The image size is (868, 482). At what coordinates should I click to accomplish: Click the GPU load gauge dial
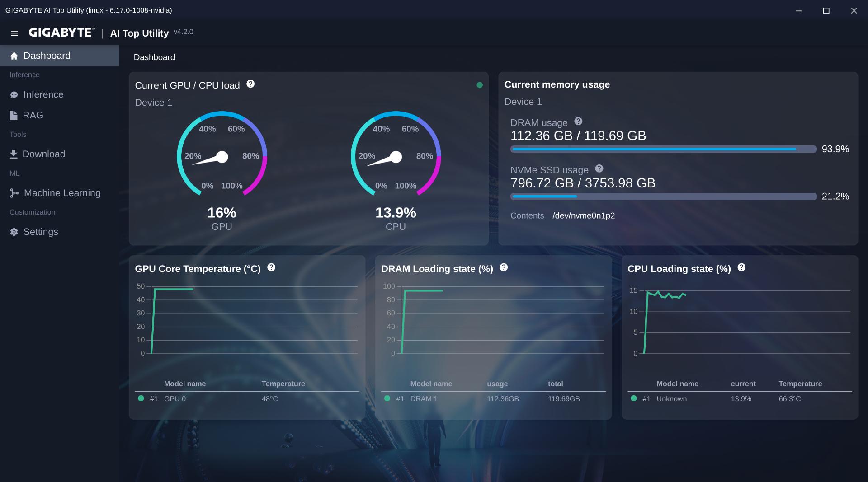[x=222, y=154]
